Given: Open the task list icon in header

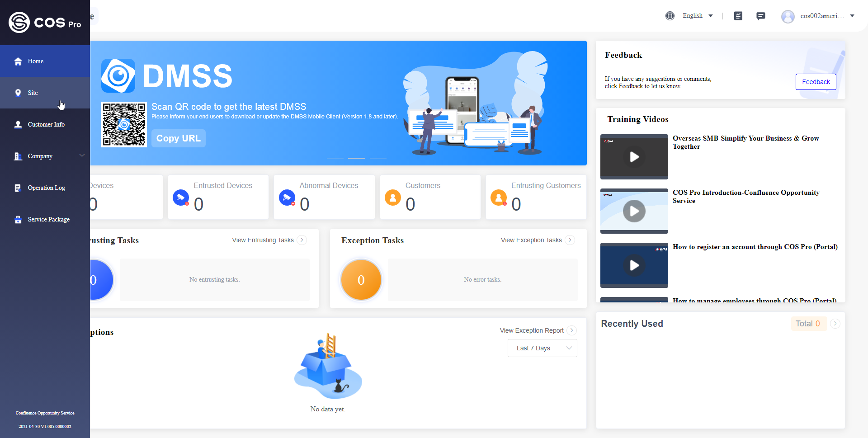Looking at the screenshot, I should click(x=738, y=16).
